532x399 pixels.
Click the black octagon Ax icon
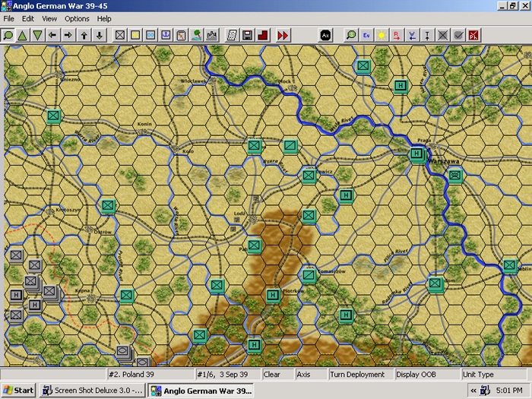tap(325, 35)
